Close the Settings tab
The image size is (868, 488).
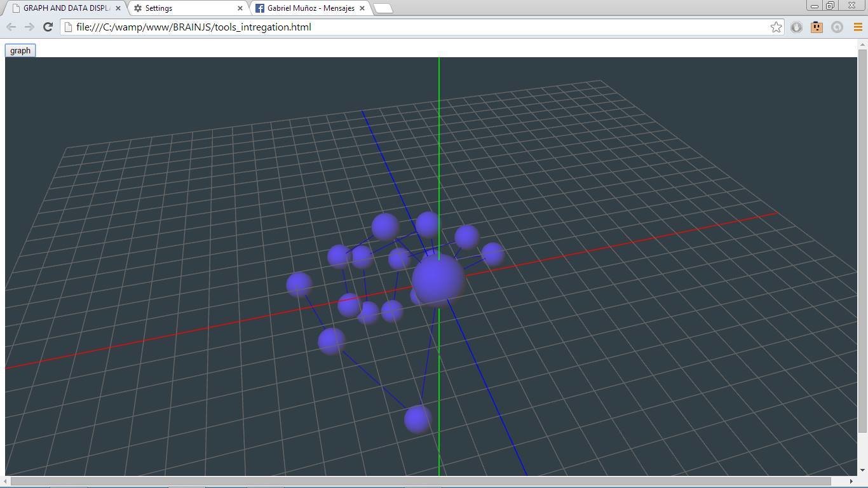coord(240,8)
